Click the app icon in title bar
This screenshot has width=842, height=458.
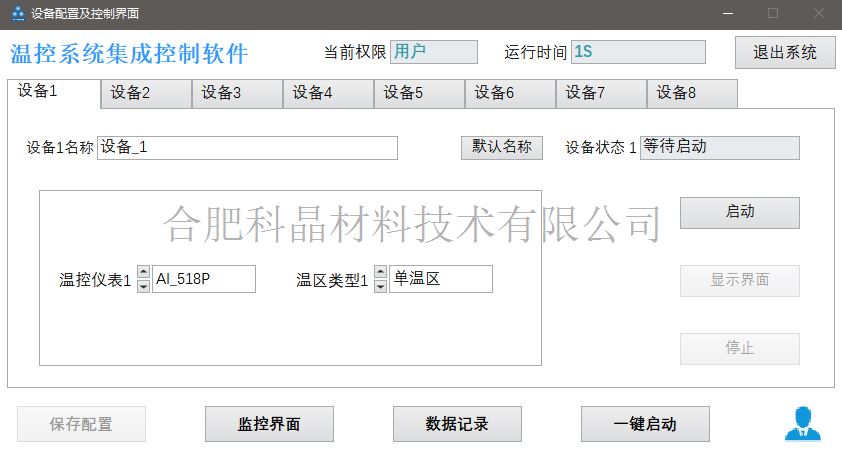coord(18,13)
